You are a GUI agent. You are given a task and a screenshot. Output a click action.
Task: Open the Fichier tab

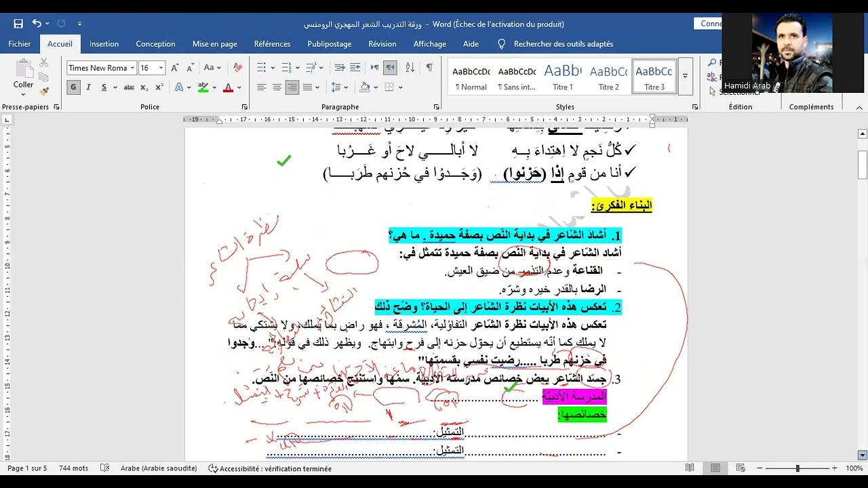[20, 44]
